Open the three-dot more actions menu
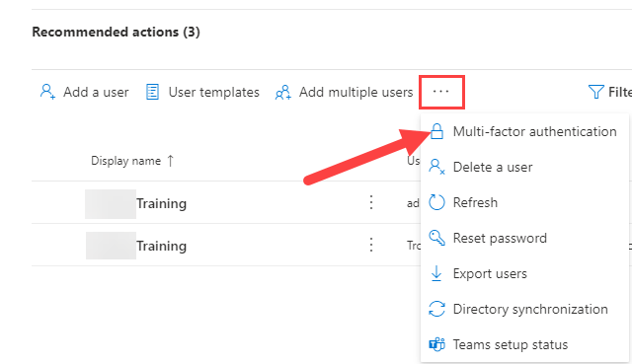Screen dimensions: 632x364 441,92
